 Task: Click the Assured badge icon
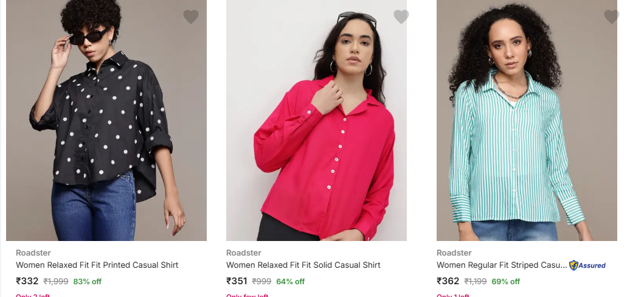[x=587, y=265]
